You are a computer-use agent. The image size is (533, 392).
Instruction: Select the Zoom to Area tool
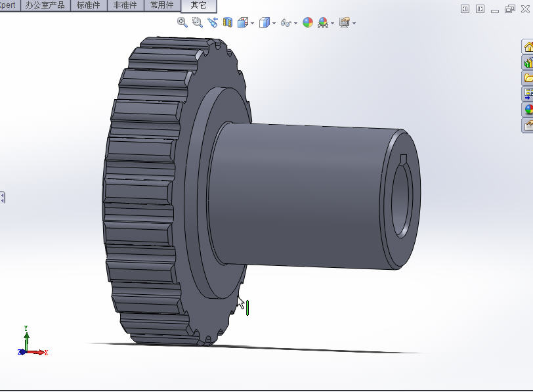pos(197,22)
